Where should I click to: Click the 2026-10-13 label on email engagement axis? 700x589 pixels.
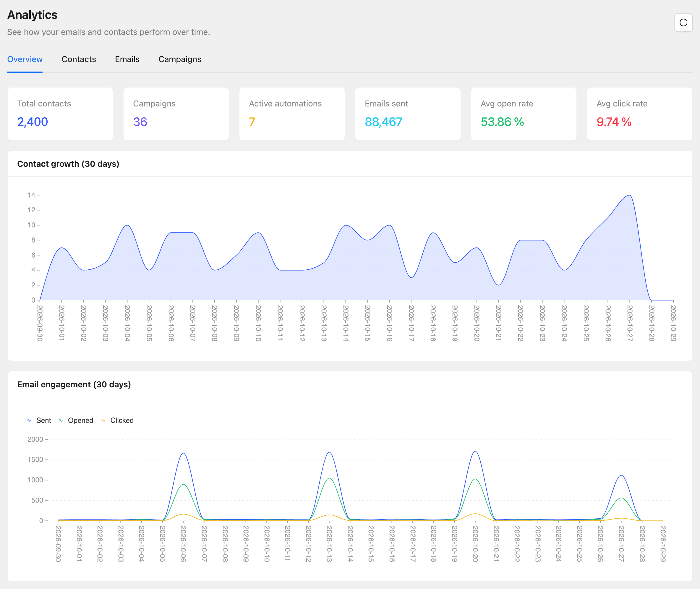[x=329, y=544]
